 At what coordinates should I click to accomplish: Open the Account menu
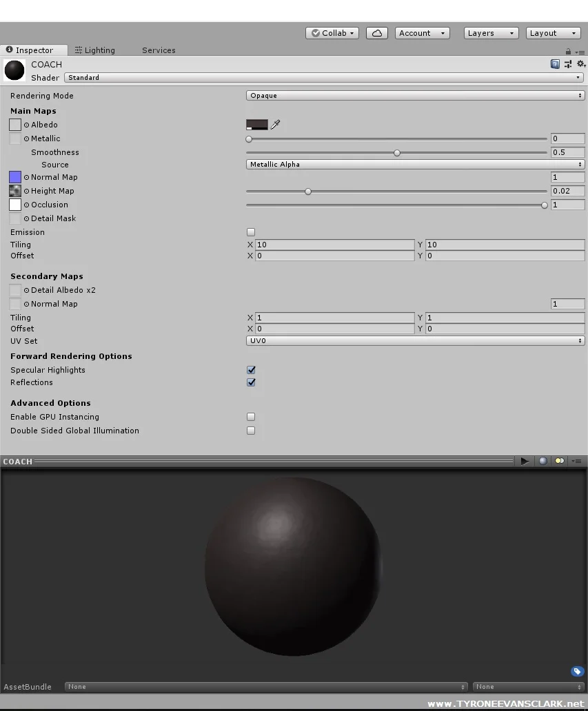click(x=421, y=32)
